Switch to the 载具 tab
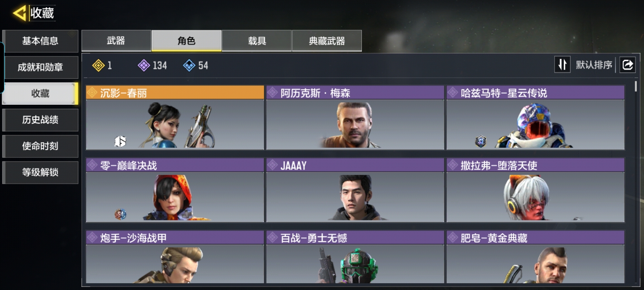Screen dimensions: 644x290 (257, 41)
